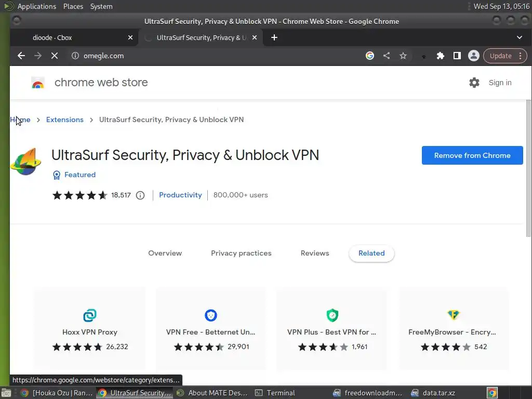Click the Wed Sep 13 clock

[501, 6]
